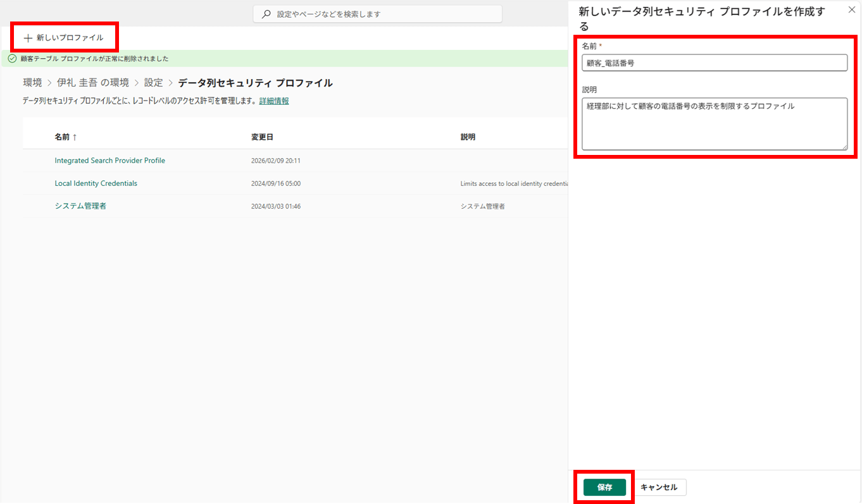Click the magnifier icon in search box

tap(266, 14)
